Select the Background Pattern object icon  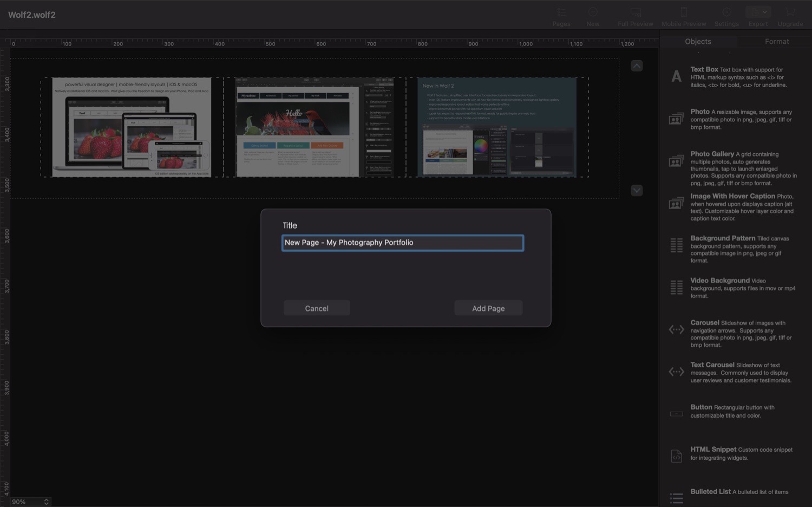676,245
